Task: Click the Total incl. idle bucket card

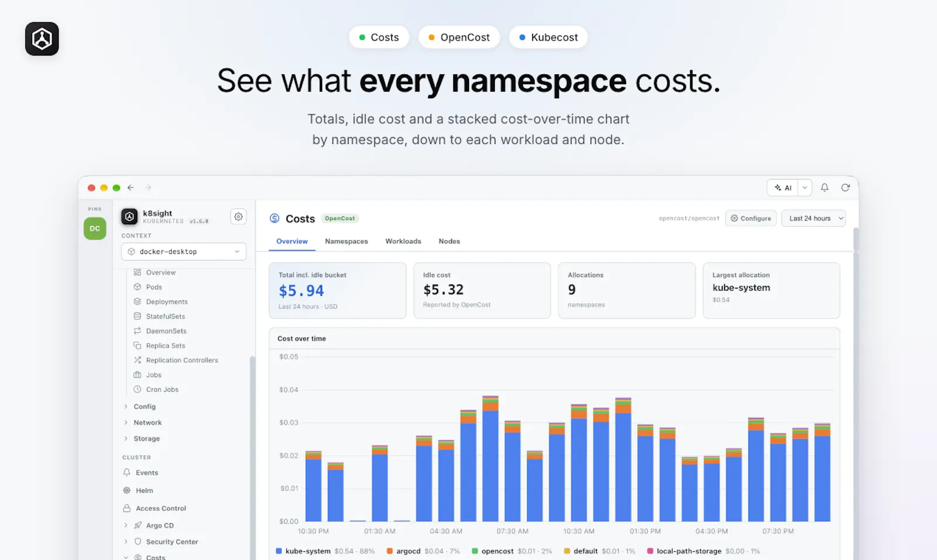Action: [337, 290]
